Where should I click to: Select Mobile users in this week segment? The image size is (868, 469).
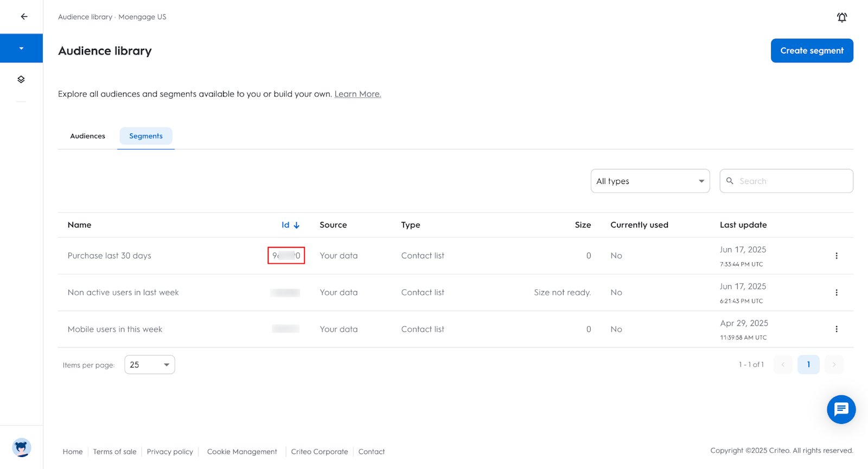[115, 329]
